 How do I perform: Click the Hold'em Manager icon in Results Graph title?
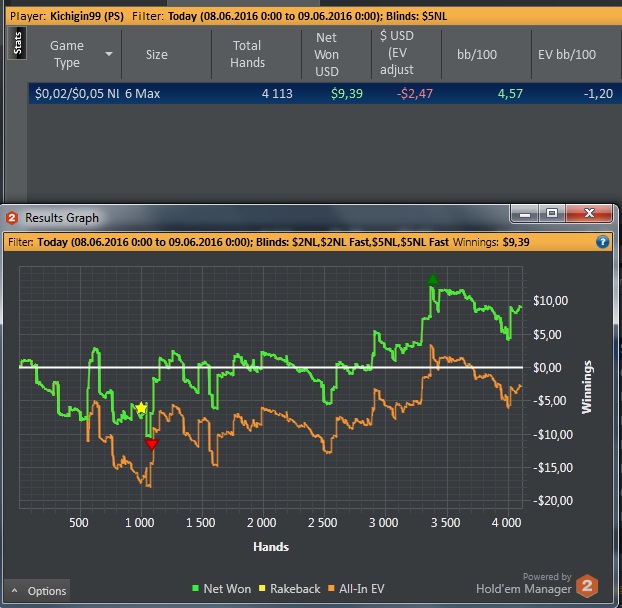pos(12,218)
